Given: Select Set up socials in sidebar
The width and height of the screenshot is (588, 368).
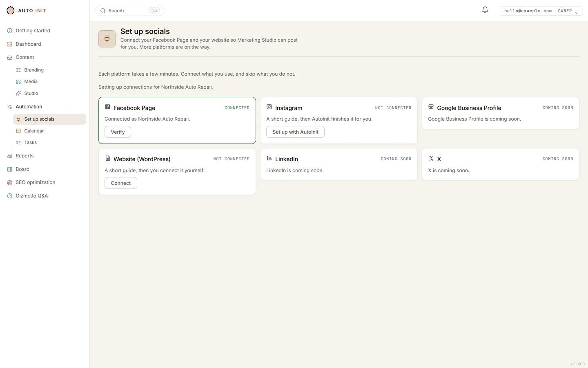Looking at the screenshot, I should click(49, 119).
